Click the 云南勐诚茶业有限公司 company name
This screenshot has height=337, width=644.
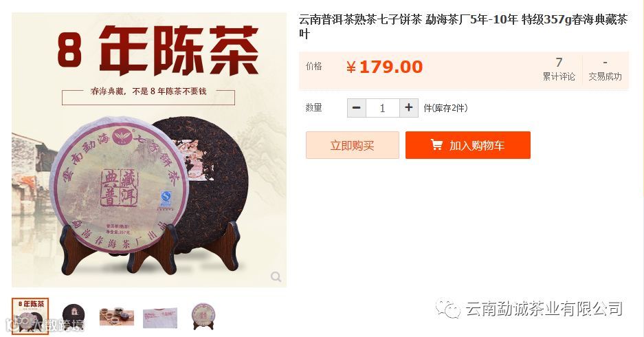click(544, 309)
